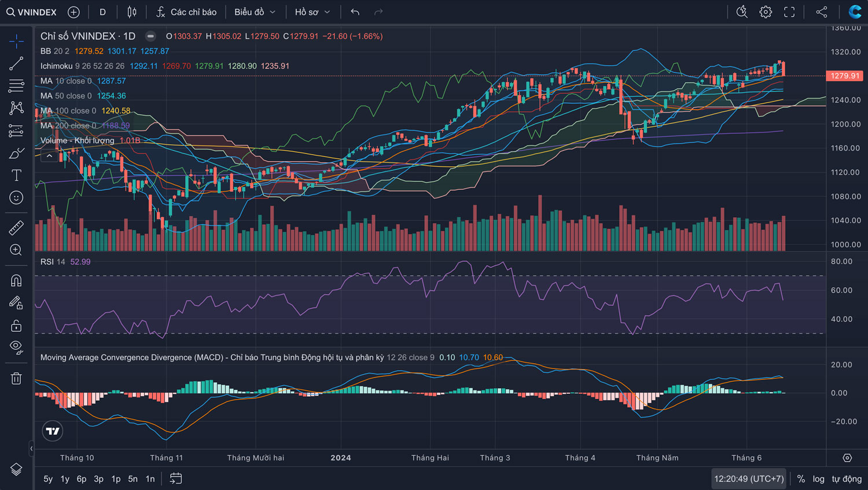This screenshot has width=868, height=490.
Task: Click the VNINDEX symbol search
Action: point(32,12)
